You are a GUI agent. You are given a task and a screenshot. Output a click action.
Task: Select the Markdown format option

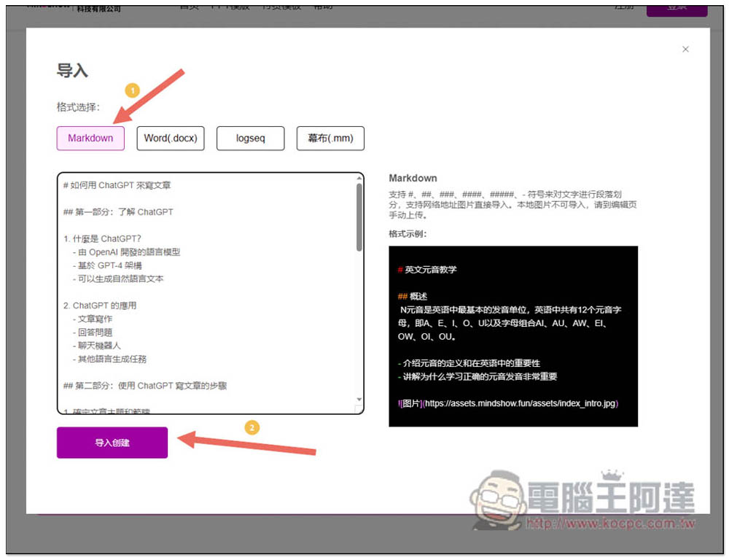click(90, 138)
